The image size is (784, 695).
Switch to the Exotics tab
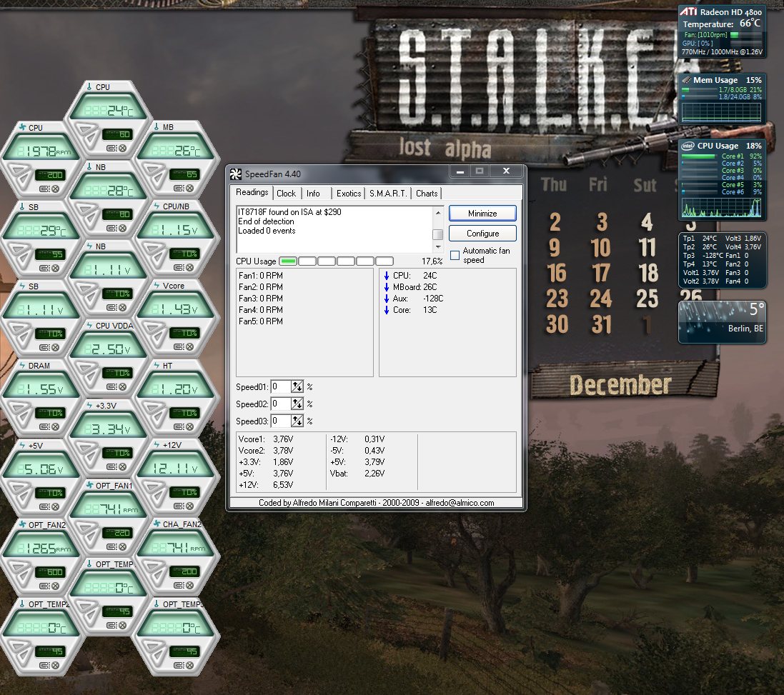(x=349, y=194)
